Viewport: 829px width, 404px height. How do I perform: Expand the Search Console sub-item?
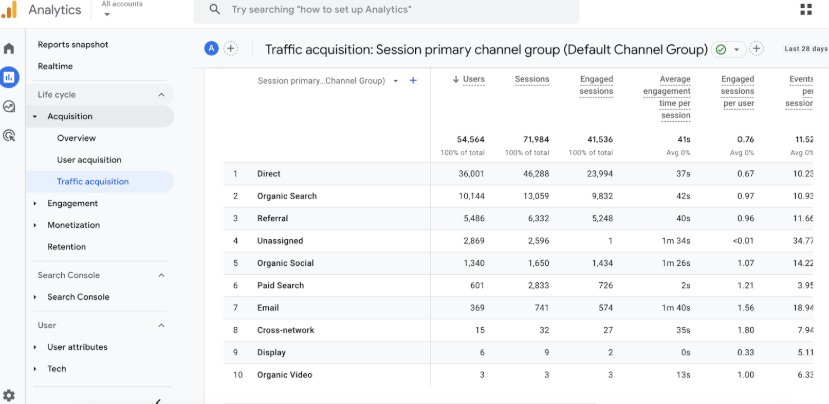35,297
